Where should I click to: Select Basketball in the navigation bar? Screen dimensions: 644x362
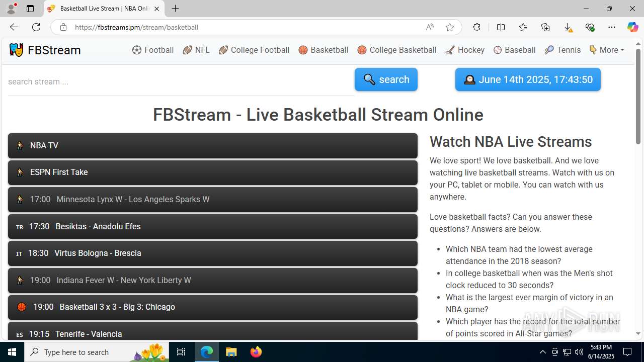click(x=324, y=50)
